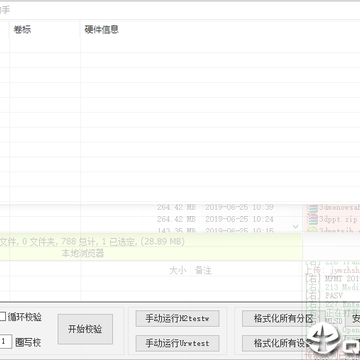Viewport: 360px width, 360px height.
Task: Open the 本地浏览器 tab in background window
Action: [x=83, y=253]
